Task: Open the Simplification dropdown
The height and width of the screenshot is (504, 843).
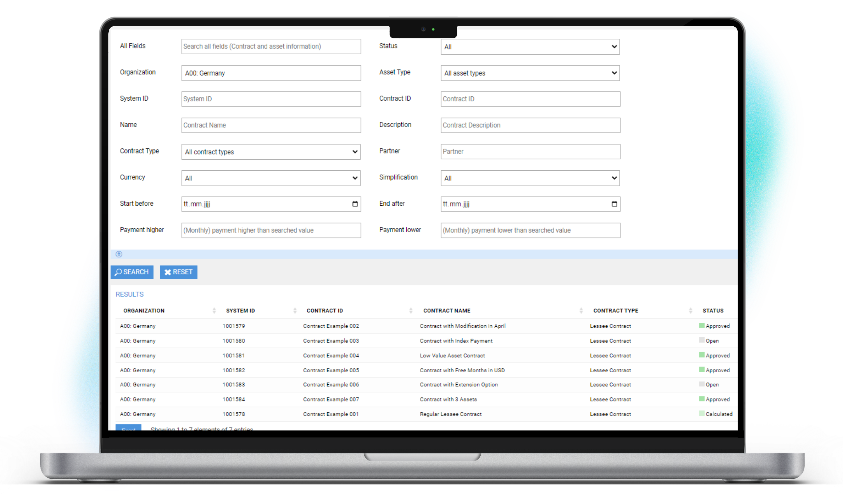Action: point(530,178)
